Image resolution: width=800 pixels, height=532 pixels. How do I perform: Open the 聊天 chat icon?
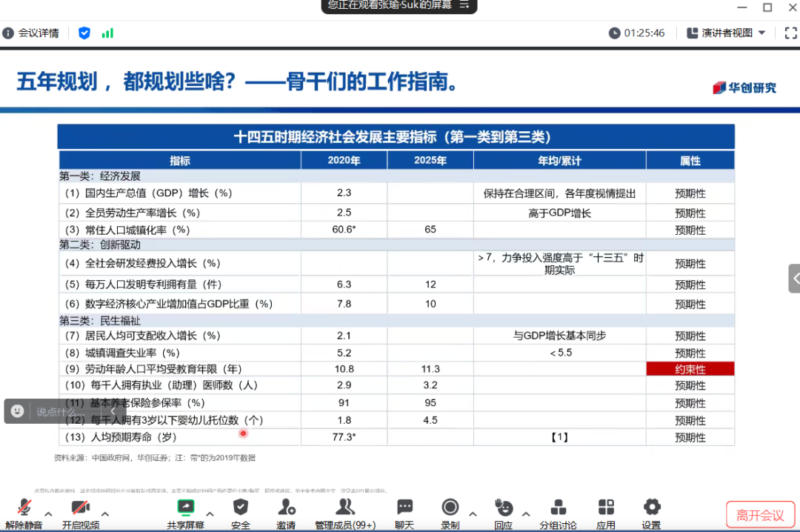click(404, 508)
